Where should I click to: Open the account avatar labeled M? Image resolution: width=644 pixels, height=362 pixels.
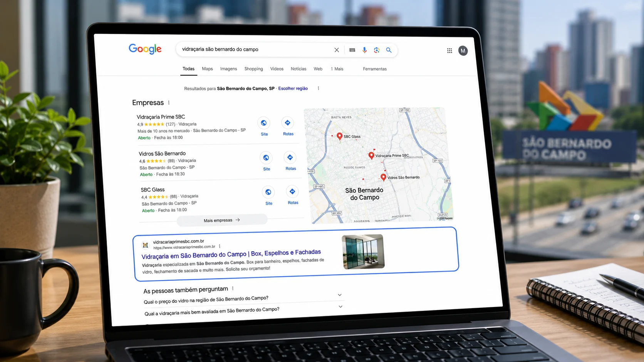463,51
